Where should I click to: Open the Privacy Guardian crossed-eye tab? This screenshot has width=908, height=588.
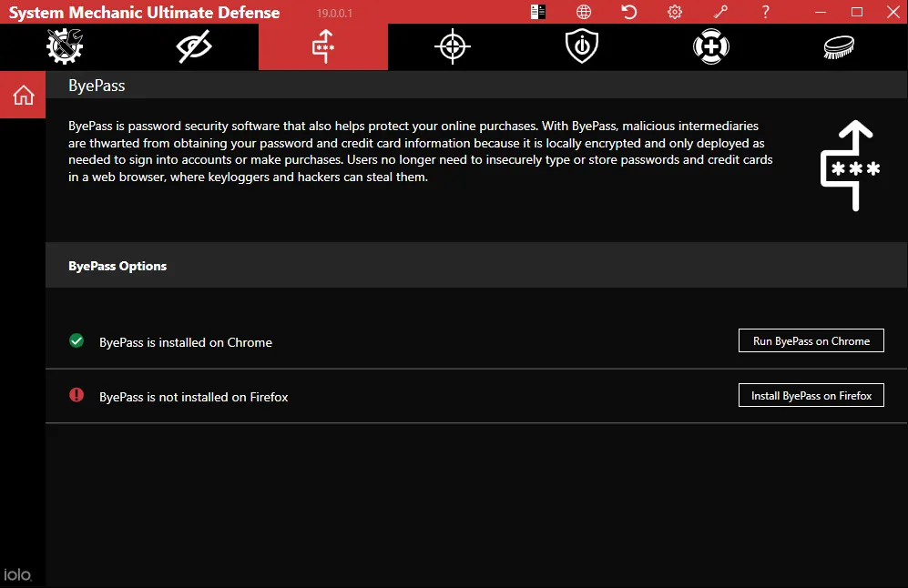[x=194, y=46]
